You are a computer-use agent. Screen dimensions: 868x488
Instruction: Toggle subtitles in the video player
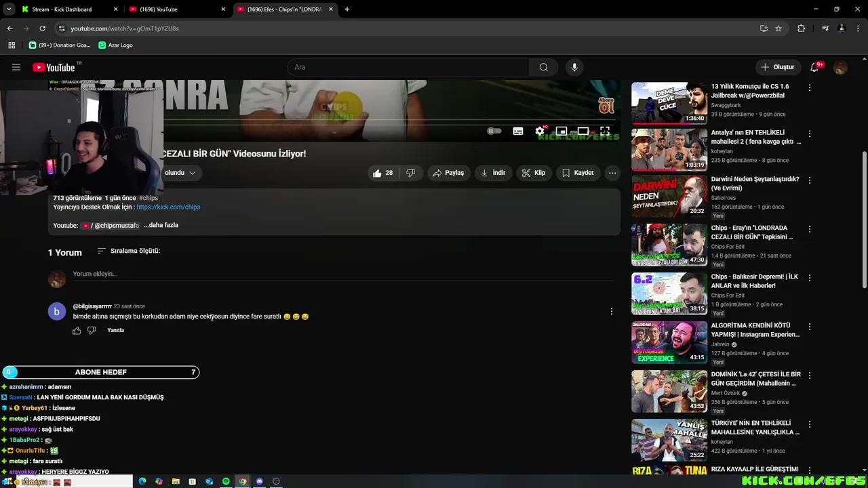[x=518, y=131]
